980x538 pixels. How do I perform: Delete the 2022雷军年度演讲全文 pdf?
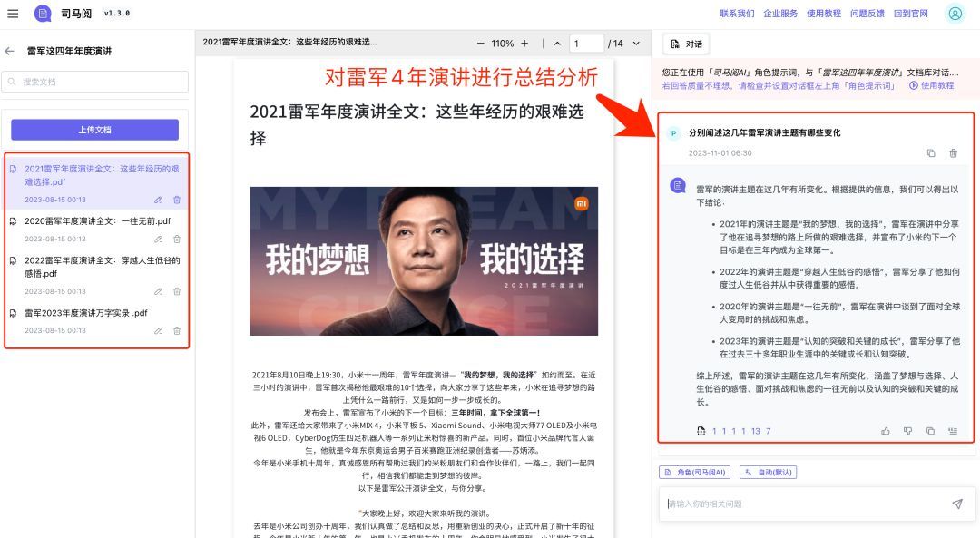point(177,292)
